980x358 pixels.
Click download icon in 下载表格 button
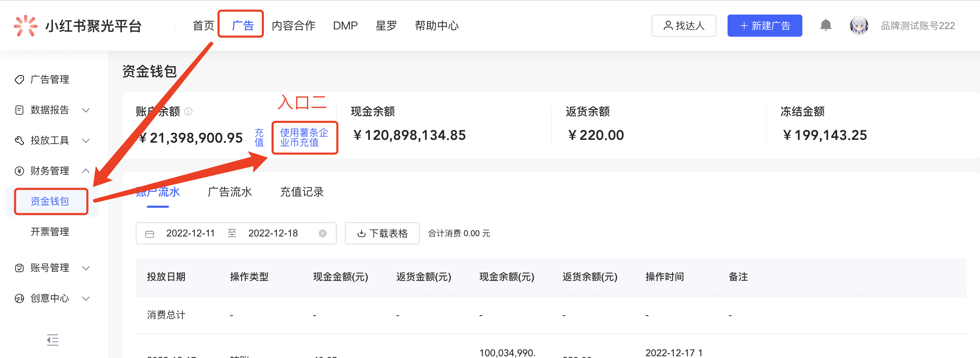click(362, 233)
